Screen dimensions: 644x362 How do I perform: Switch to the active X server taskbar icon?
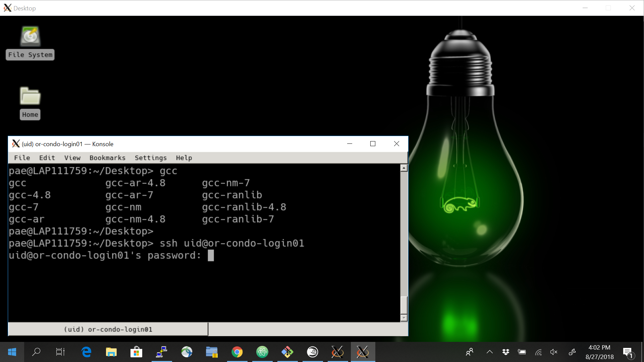363,352
